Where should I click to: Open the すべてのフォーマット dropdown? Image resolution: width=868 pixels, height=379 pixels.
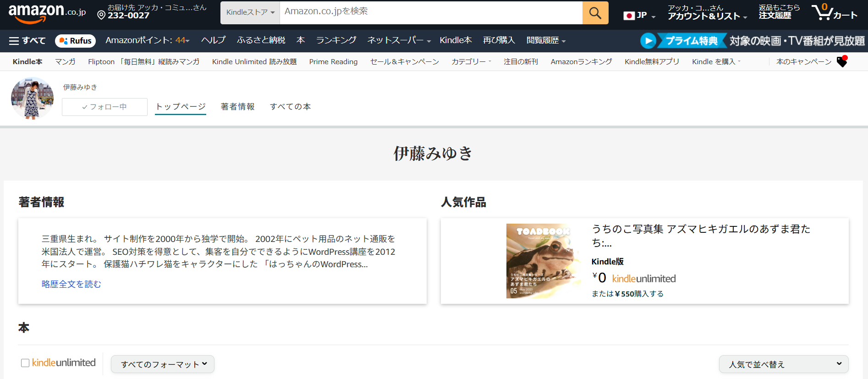[163, 364]
